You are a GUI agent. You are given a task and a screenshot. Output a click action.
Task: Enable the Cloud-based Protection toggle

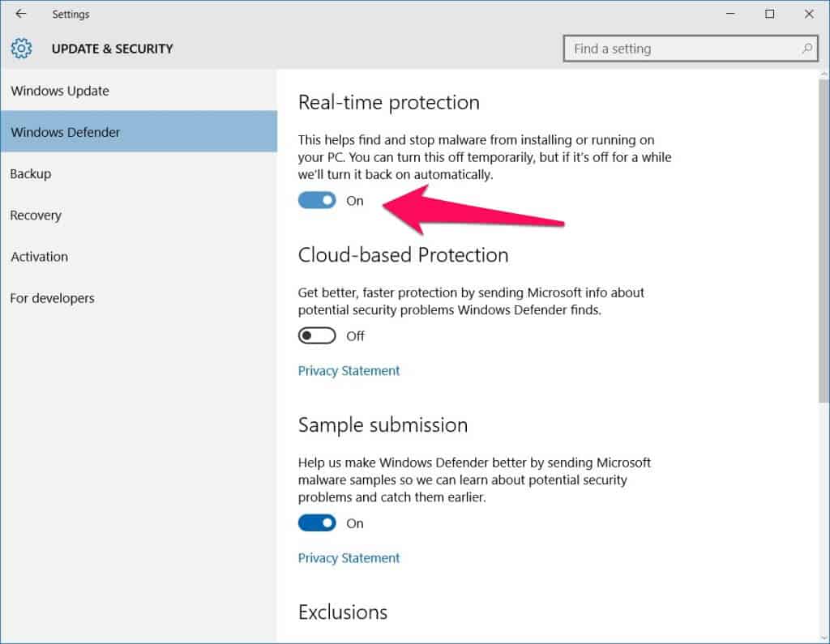click(x=317, y=335)
